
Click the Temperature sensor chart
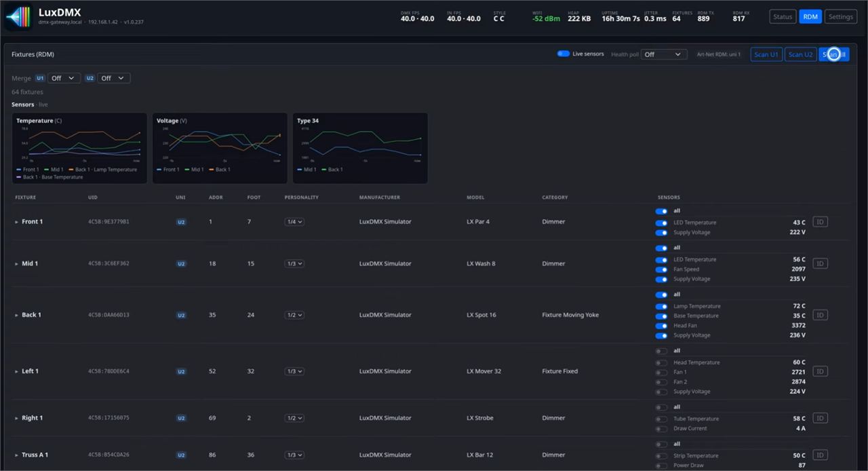pos(79,148)
